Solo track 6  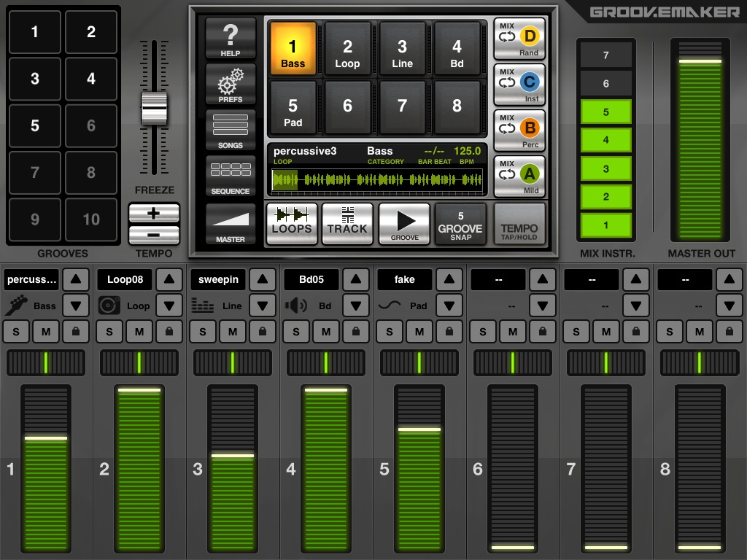[x=483, y=332]
